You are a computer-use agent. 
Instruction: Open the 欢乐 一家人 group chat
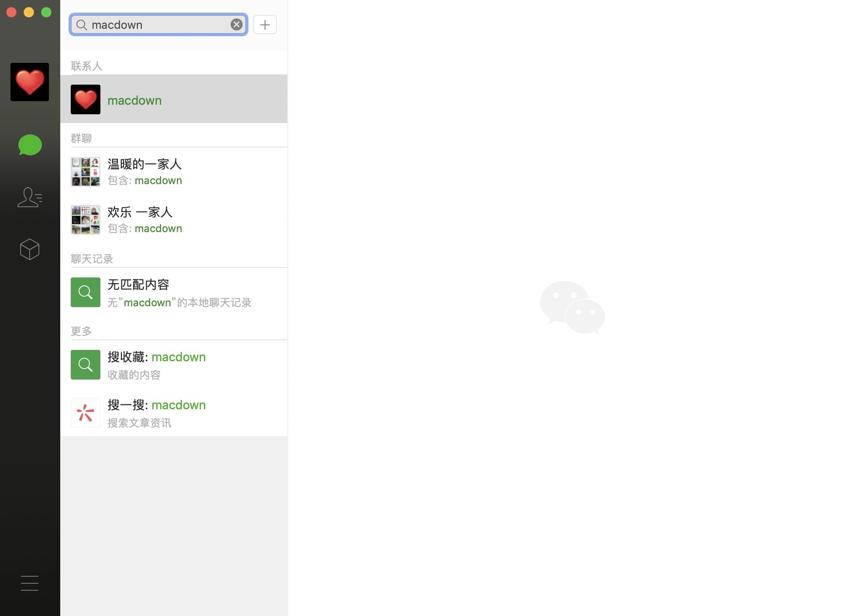pyautogui.click(x=174, y=219)
